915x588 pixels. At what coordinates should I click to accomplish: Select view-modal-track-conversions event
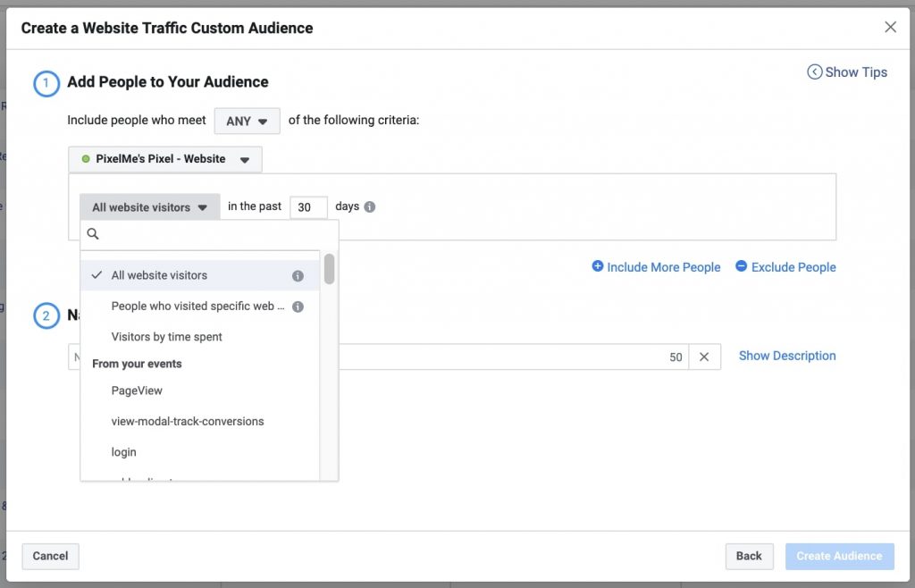pos(188,421)
